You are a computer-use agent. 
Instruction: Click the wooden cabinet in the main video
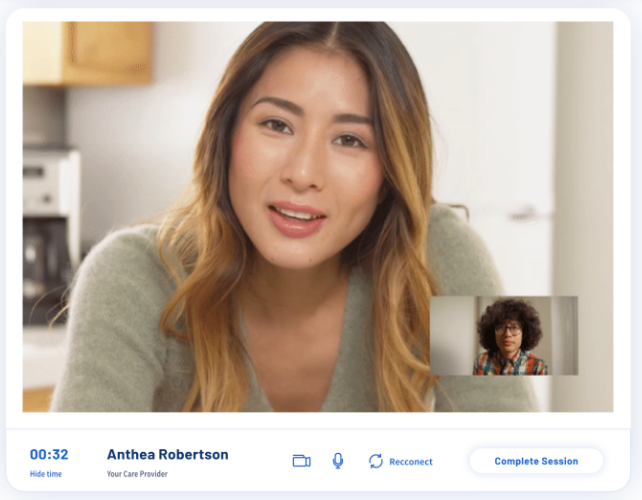(x=88, y=52)
